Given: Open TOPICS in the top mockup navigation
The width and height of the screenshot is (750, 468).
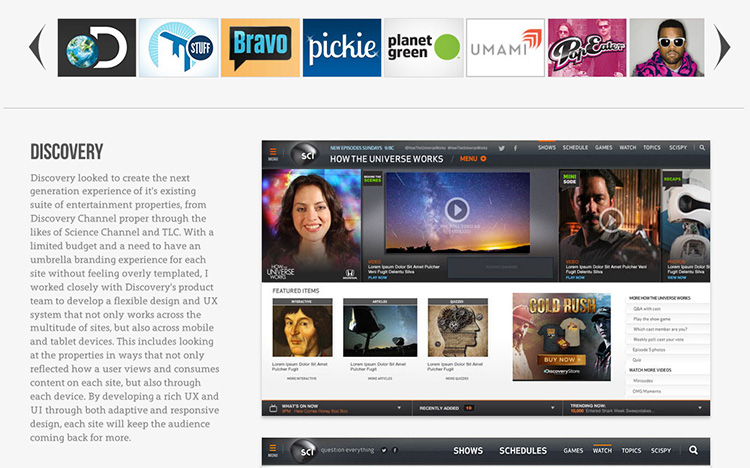Looking at the screenshot, I should (652, 148).
